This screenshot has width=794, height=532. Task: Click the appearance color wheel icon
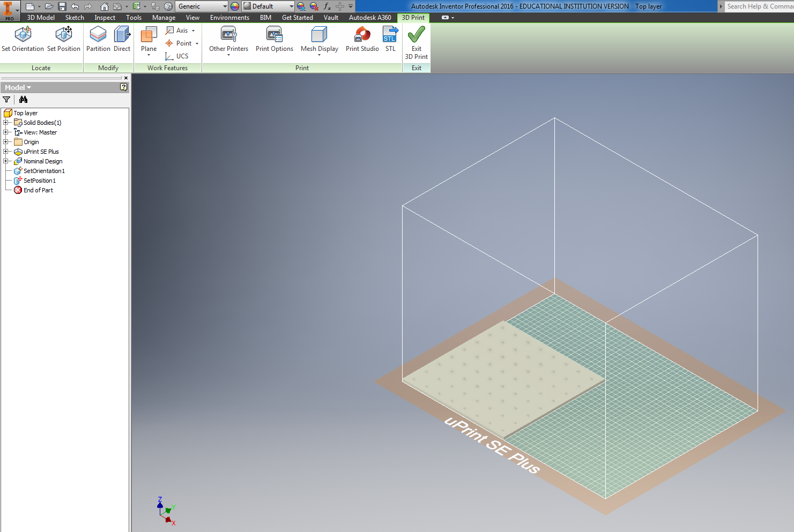235,6
